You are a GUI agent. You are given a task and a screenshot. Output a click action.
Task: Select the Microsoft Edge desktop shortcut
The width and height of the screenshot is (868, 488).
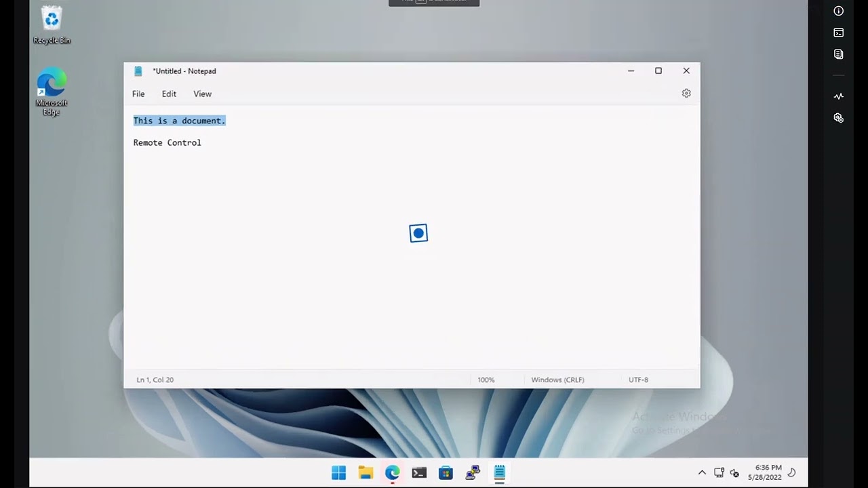tap(52, 91)
